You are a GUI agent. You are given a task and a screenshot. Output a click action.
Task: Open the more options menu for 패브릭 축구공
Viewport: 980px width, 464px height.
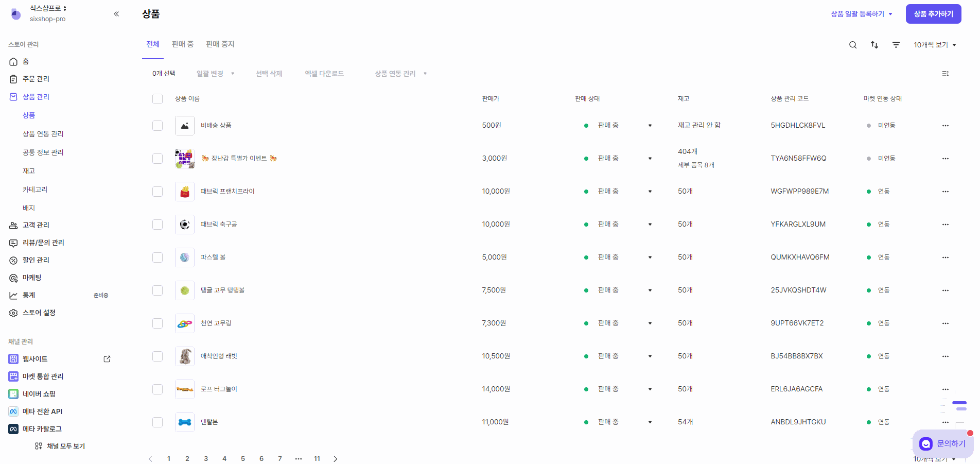pyautogui.click(x=946, y=225)
